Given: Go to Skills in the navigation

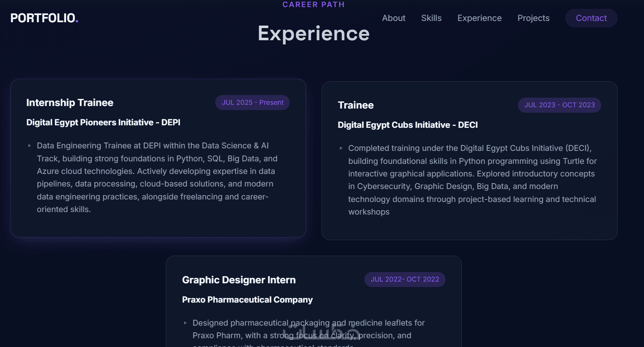Looking at the screenshot, I should pos(431,18).
